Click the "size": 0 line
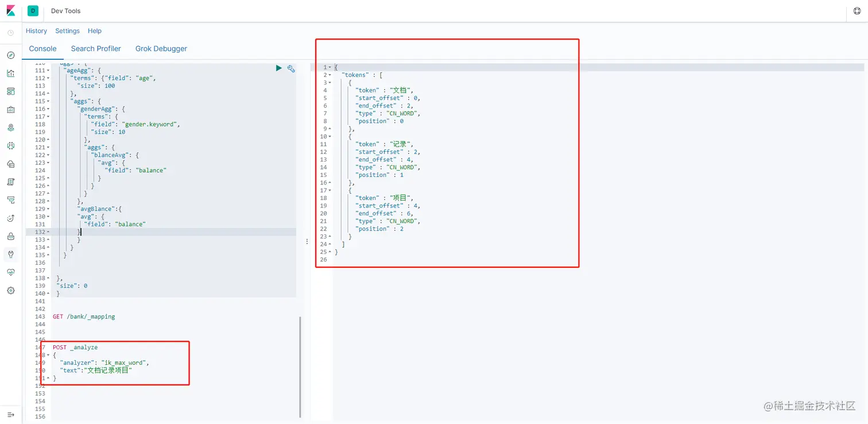The image size is (868, 424). click(x=72, y=286)
